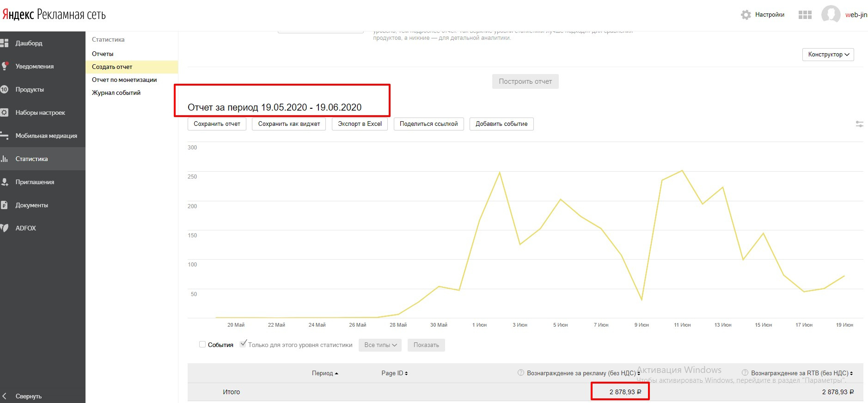Click the Яндекс Рекламная сеть logo
868x403 pixels.
(54, 14)
